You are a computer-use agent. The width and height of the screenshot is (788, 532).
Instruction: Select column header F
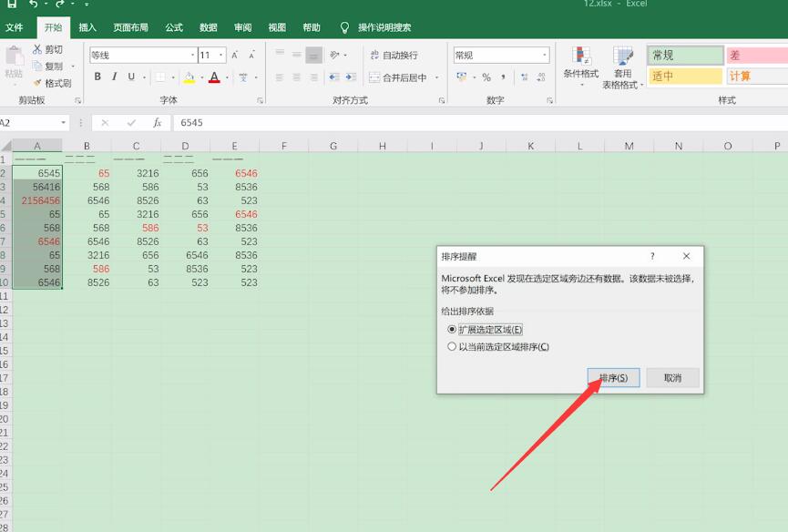[284, 146]
